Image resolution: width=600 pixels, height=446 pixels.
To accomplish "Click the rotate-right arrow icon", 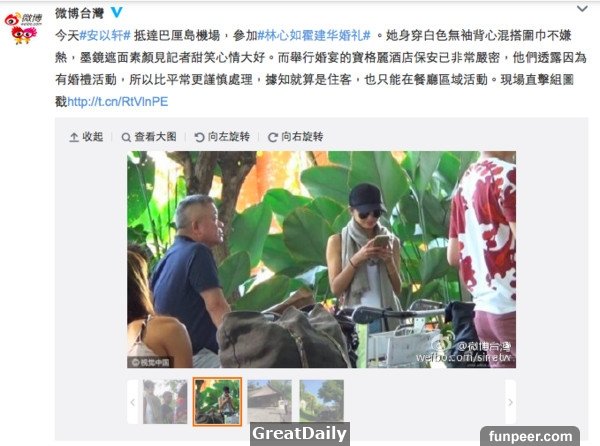I will (x=273, y=137).
